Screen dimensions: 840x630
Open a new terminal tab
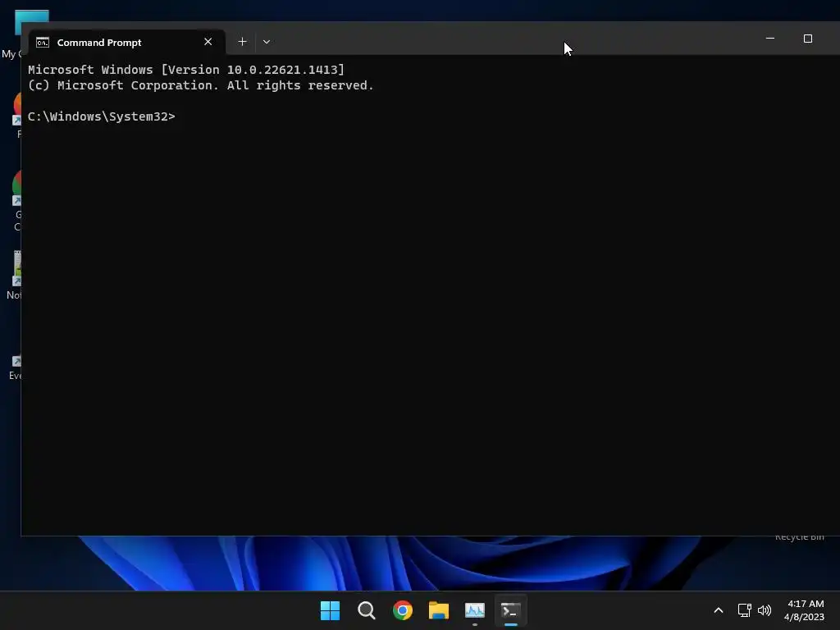pyautogui.click(x=242, y=42)
